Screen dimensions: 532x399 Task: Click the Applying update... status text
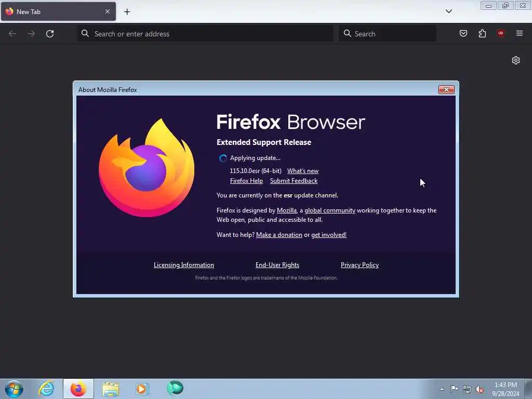click(255, 158)
